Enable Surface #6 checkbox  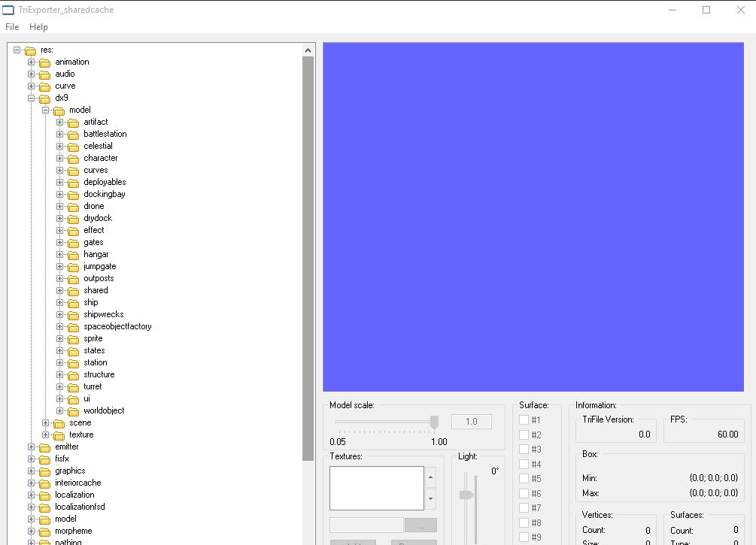click(x=524, y=493)
